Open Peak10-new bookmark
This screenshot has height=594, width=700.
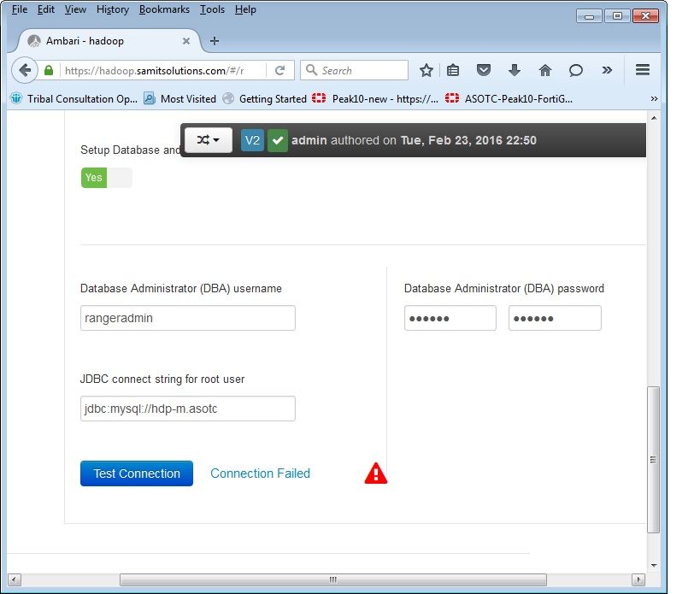(375, 98)
